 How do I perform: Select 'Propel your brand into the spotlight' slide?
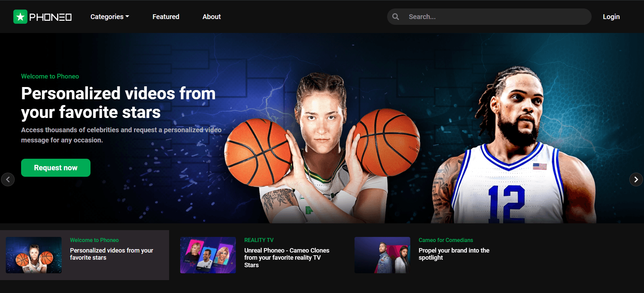[x=454, y=254]
